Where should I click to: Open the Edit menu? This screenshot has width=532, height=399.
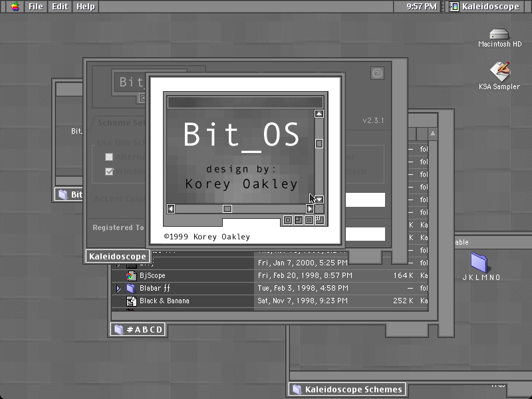click(60, 7)
